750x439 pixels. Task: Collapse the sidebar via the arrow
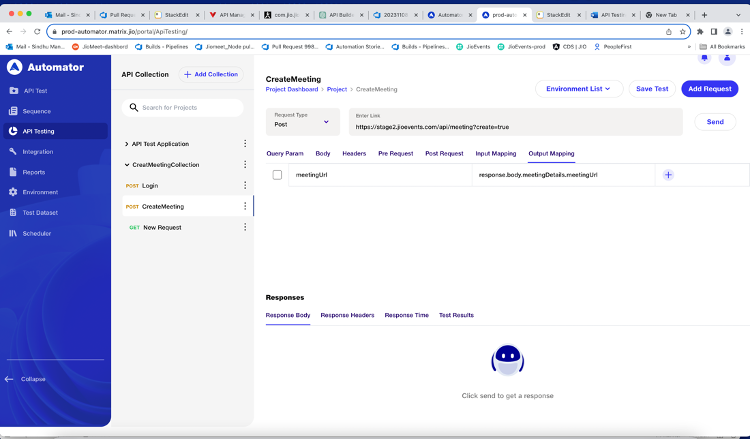point(9,379)
